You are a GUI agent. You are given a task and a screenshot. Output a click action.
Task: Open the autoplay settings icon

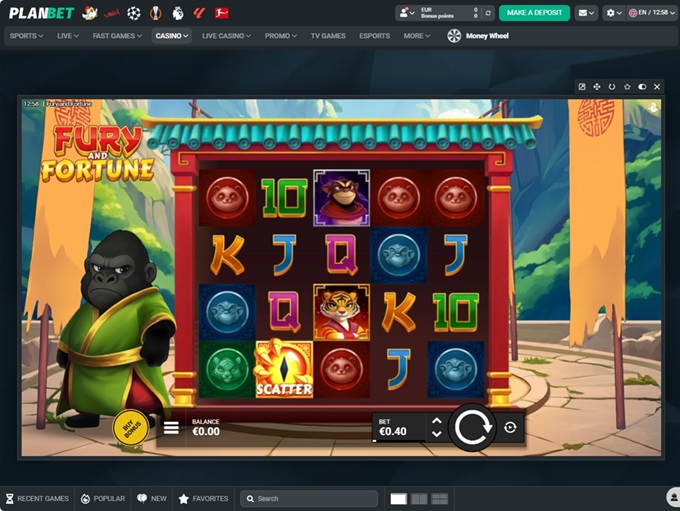point(510,428)
